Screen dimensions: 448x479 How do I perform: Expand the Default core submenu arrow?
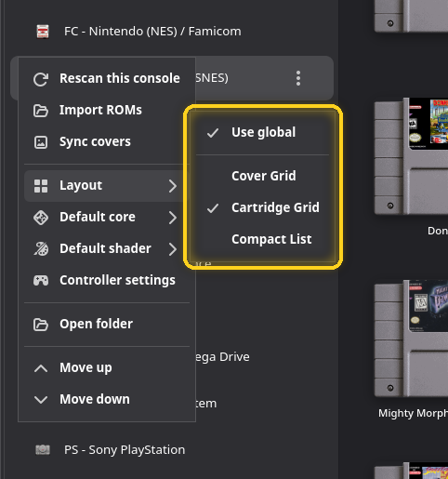pyautogui.click(x=173, y=218)
